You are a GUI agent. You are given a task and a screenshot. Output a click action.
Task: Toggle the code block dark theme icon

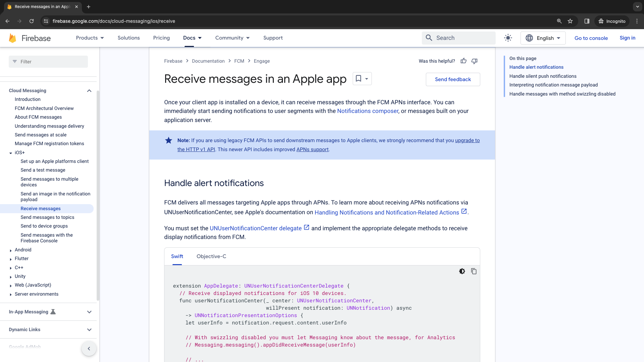(462, 271)
